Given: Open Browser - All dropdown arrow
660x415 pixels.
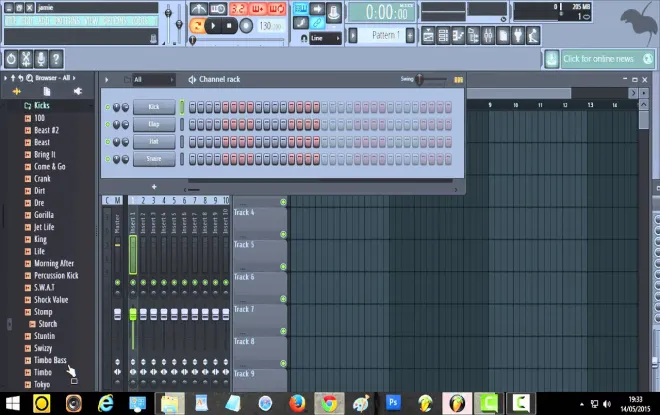Looking at the screenshot, I should click(74, 78).
